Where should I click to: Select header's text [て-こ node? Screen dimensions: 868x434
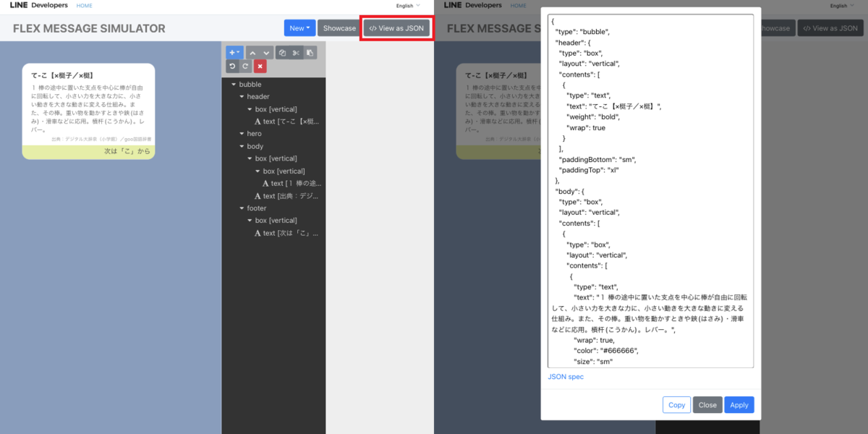click(x=286, y=122)
